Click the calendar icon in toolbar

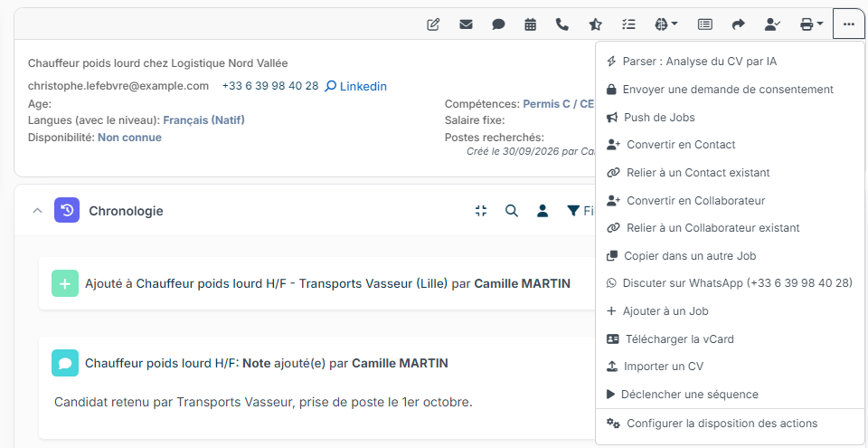click(531, 24)
